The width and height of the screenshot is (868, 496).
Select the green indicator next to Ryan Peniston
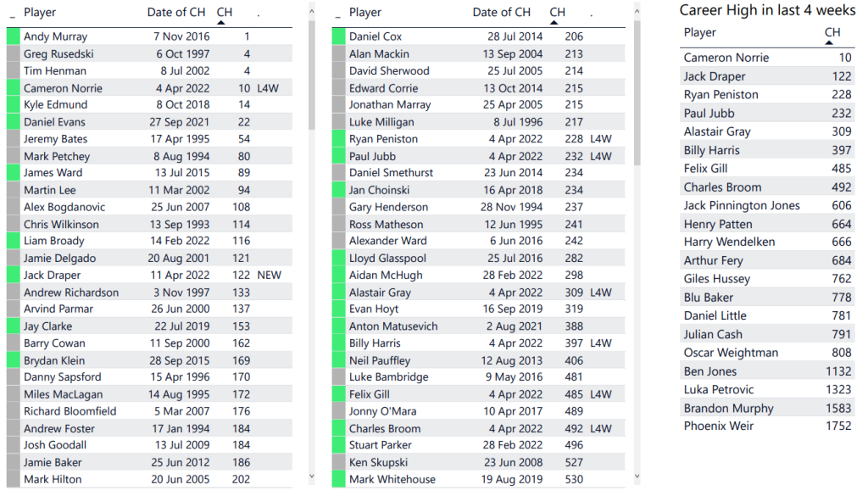pyautogui.click(x=338, y=139)
